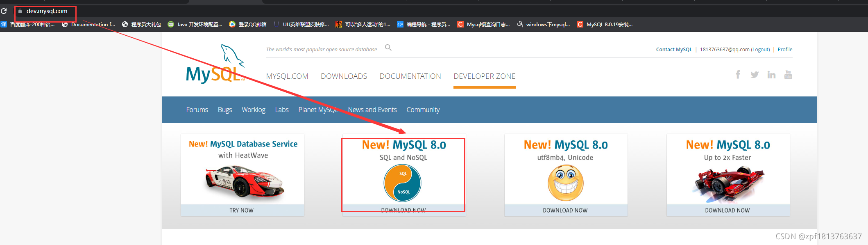The height and width of the screenshot is (245, 868).
Task: Select the DEVELOPER ZONE tab
Action: [485, 76]
